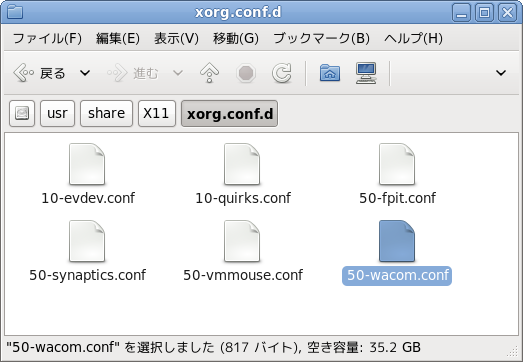Open the 移動(G) menu
This screenshot has height=362, width=523.
pos(236,38)
